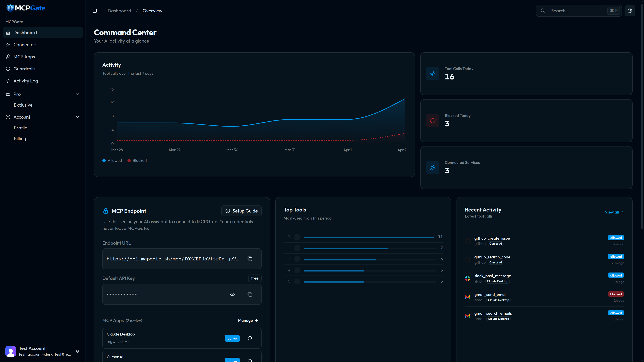Toggle the sidebar collapse icon
This screenshot has height=362, width=644.
point(94,11)
